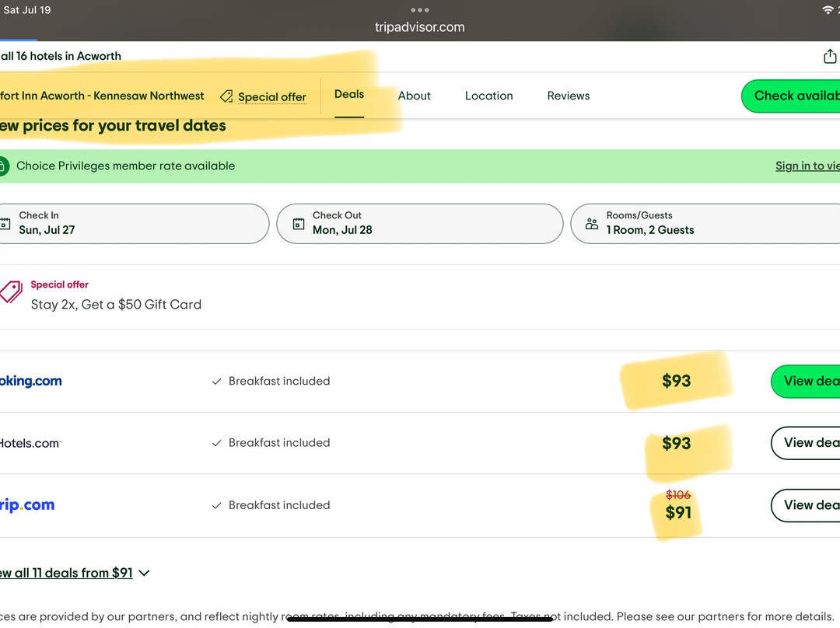Open the Reviews tab

tap(568, 96)
